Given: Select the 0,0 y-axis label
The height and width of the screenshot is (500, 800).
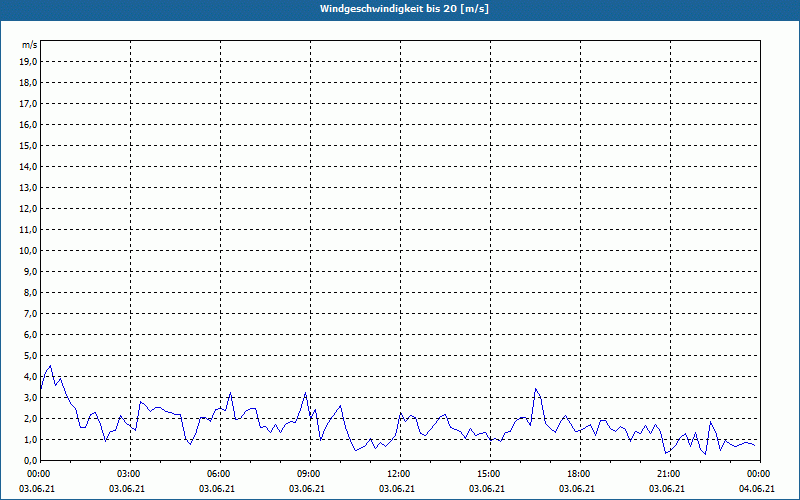Looking at the screenshot, I should tap(30, 460).
